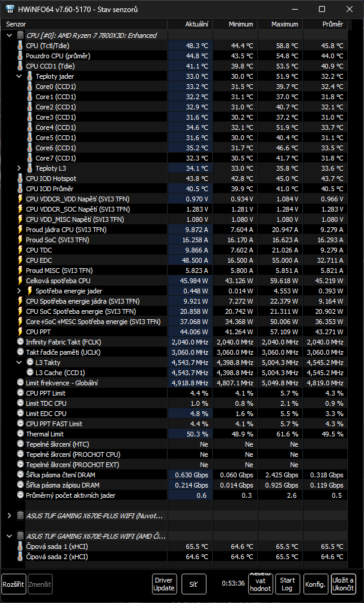Select the Maximum column header

pyautogui.click(x=280, y=24)
